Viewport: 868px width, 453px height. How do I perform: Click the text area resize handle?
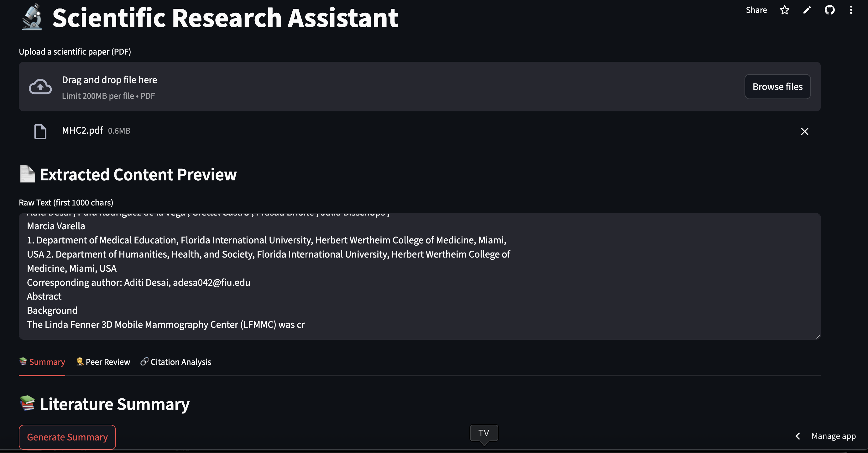coord(818,337)
